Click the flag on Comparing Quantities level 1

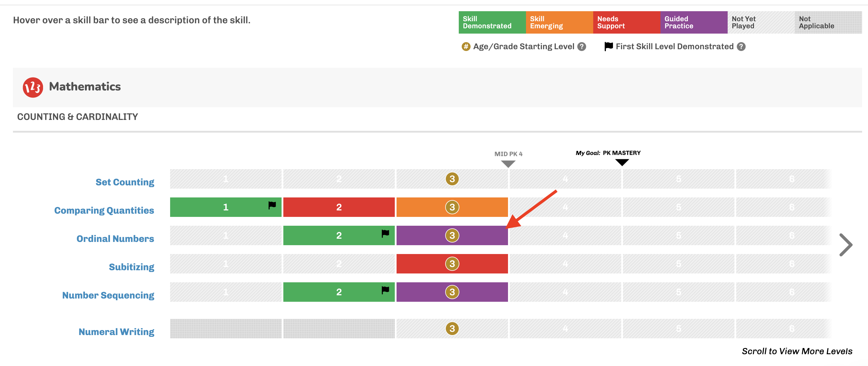[272, 205]
